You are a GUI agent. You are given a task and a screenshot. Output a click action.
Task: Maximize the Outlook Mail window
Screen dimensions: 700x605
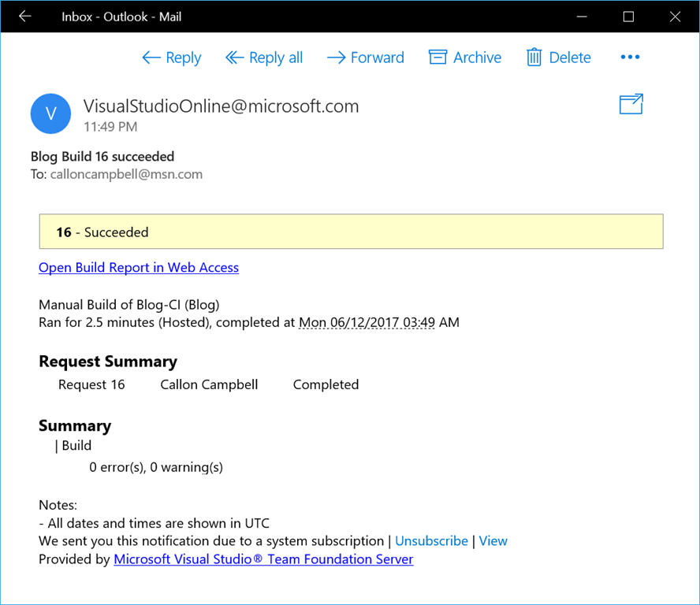628,17
